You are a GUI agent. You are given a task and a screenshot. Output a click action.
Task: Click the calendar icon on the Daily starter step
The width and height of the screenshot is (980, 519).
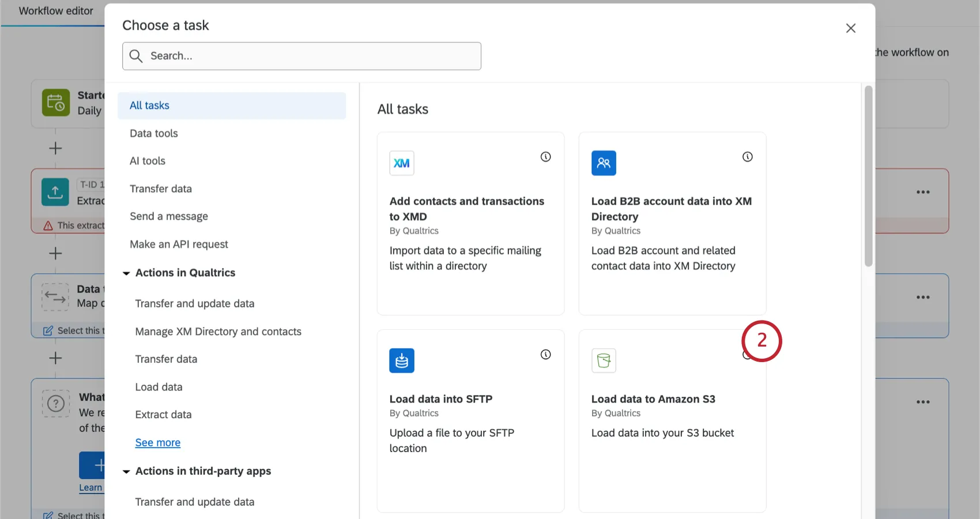tap(55, 103)
